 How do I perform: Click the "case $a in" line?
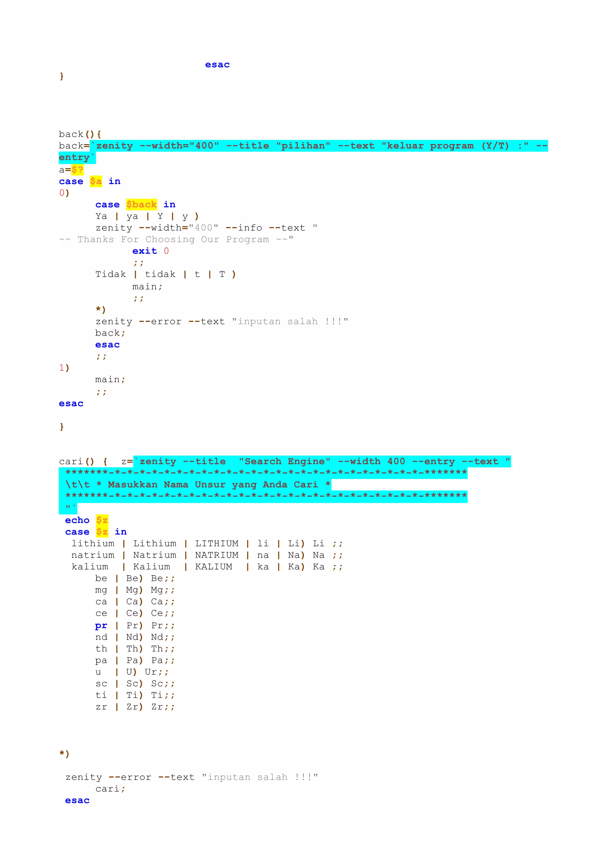[x=90, y=181]
